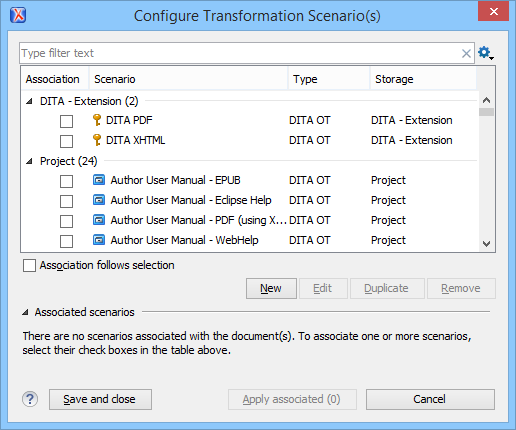
Task: Click the Author User Manual - WebHelp icon
Action: [99, 240]
